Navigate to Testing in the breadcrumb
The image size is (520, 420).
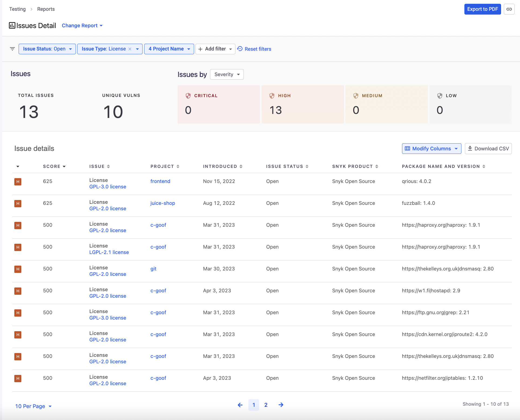(x=17, y=9)
